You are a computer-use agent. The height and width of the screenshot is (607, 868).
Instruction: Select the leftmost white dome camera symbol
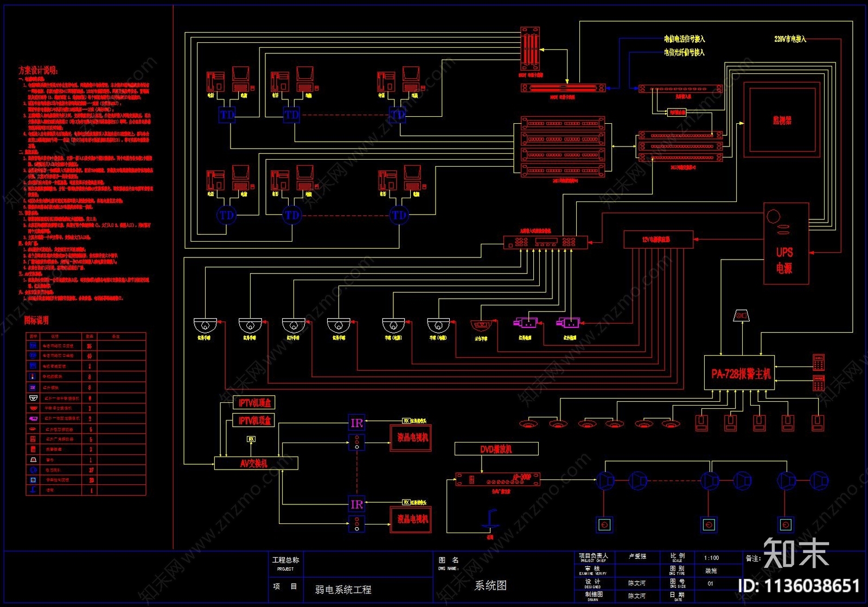205,325
